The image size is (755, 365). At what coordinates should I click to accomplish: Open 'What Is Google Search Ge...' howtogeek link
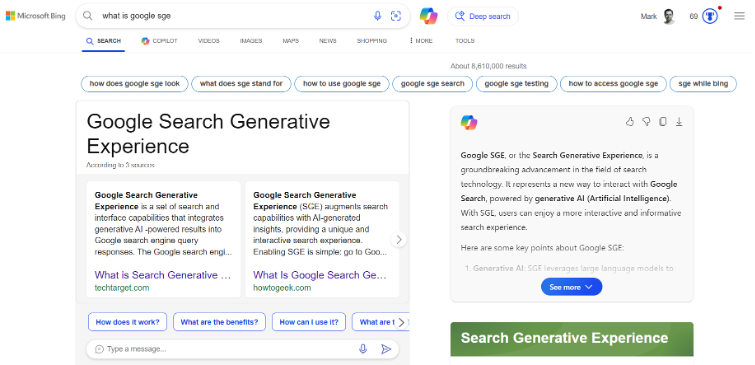pos(320,275)
